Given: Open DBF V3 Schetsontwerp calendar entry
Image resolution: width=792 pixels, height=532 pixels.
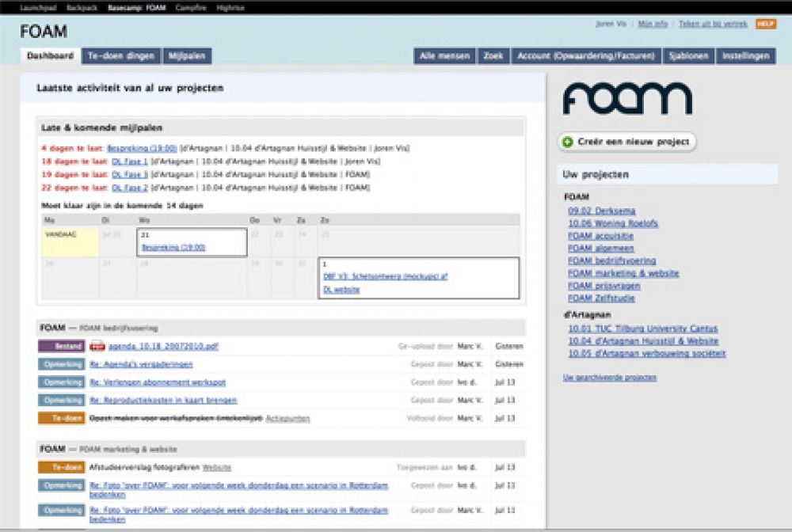Looking at the screenshot, I should [386, 276].
